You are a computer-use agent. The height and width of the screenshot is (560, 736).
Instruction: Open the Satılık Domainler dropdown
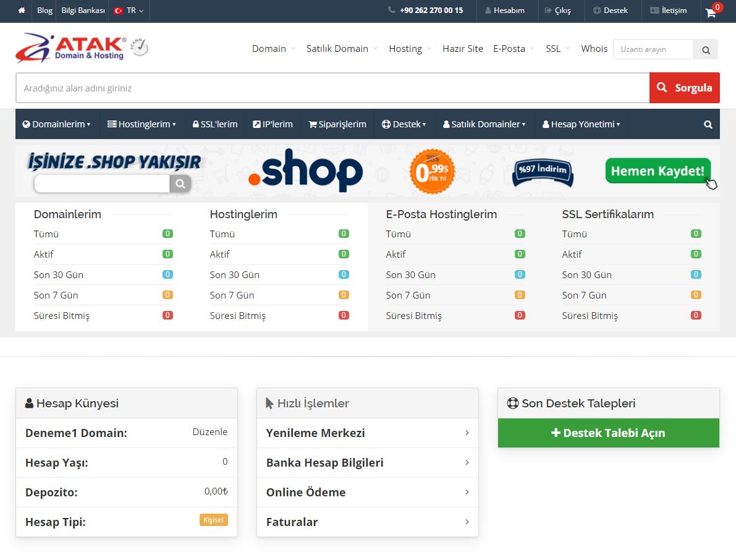coord(484,124)
